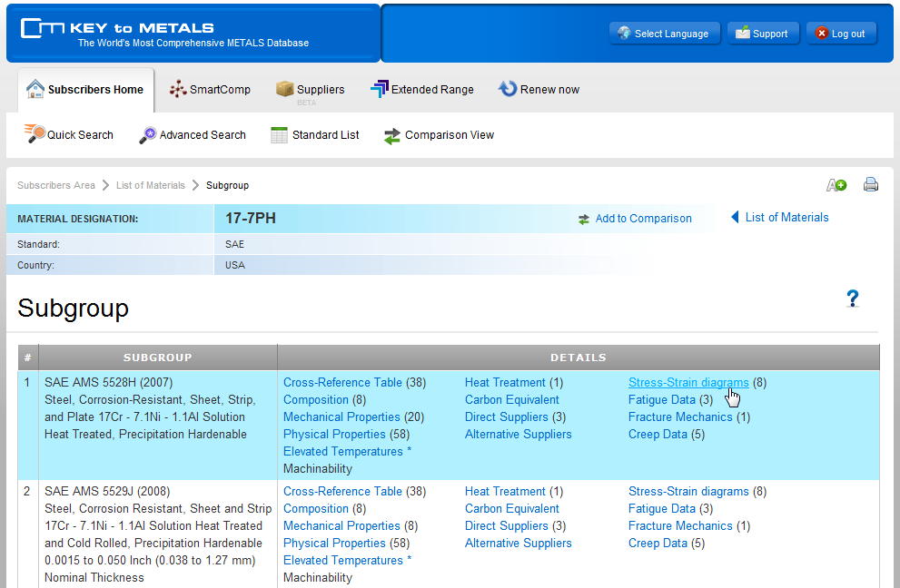Increase font size with the A+ icon
The image size is (900, 588).
click(836, 185)
